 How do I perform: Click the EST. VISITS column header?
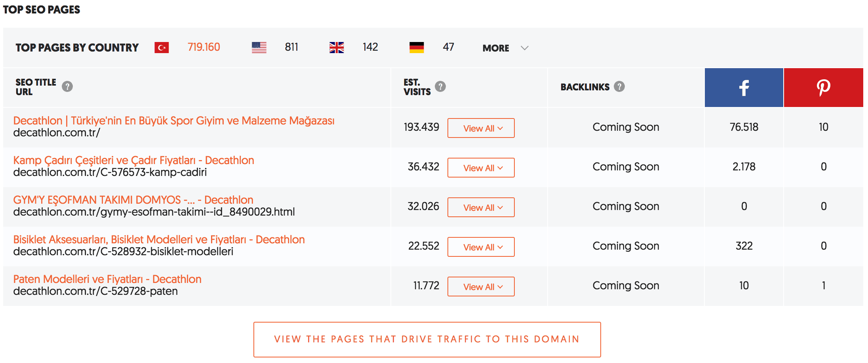(x=417, y=87)
